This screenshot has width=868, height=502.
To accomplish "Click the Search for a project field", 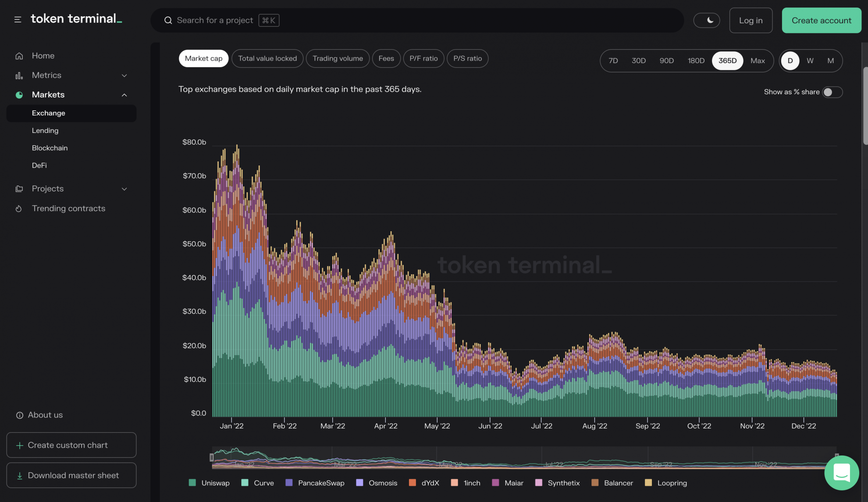I will point(215,20).
